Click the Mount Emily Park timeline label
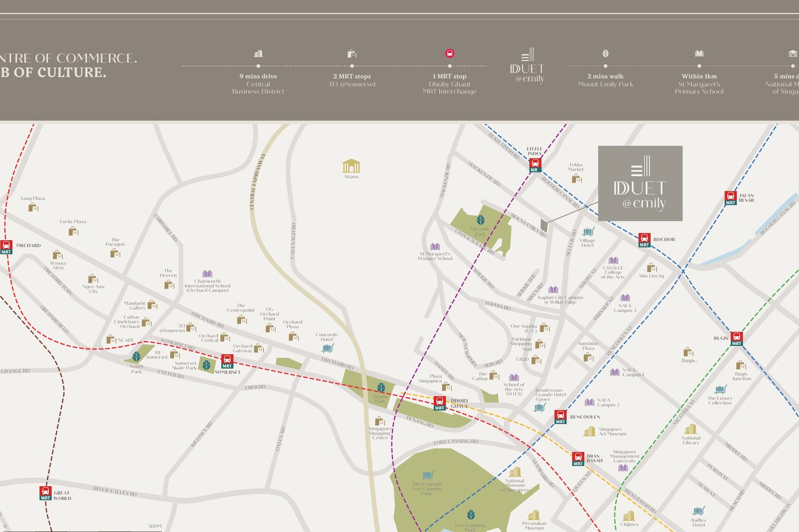 point(606,84)
